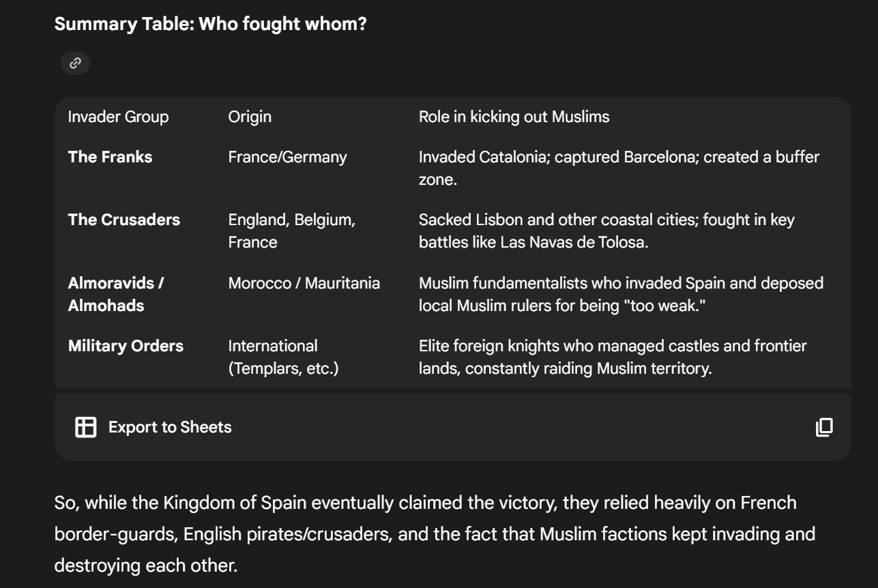Click the Invader Group column header

click(118, 117)
